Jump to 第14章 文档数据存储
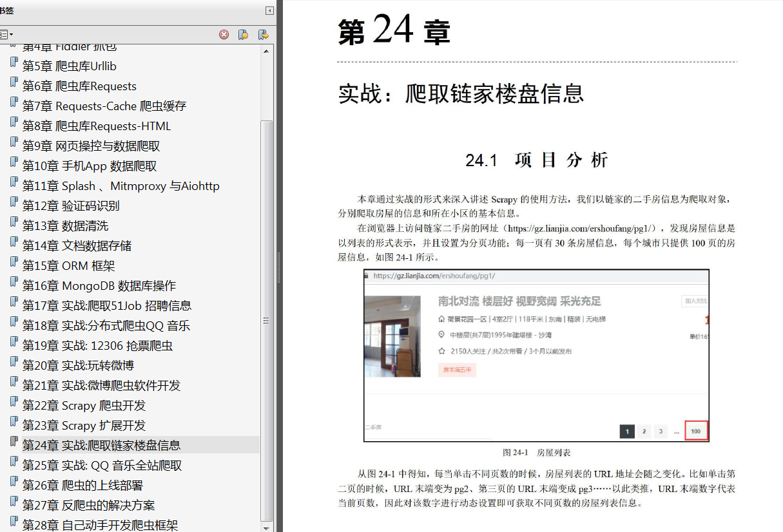This screenshot has width=783, height=532. [x=77, y=246]
